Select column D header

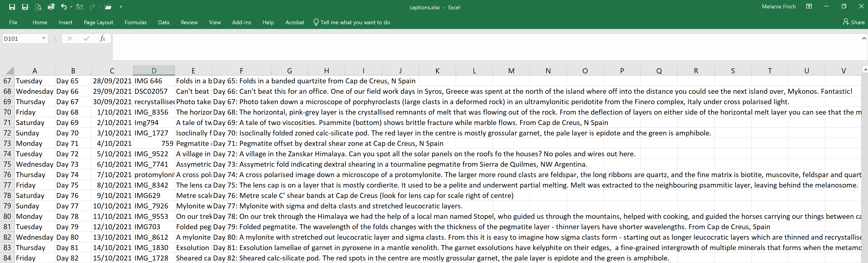coord(154,71)
